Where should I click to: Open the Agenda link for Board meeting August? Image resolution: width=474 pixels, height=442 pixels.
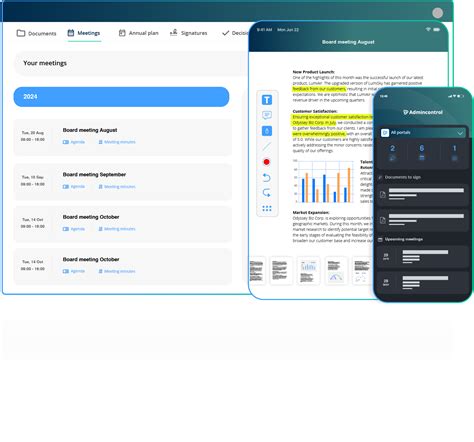pos(74,142)
